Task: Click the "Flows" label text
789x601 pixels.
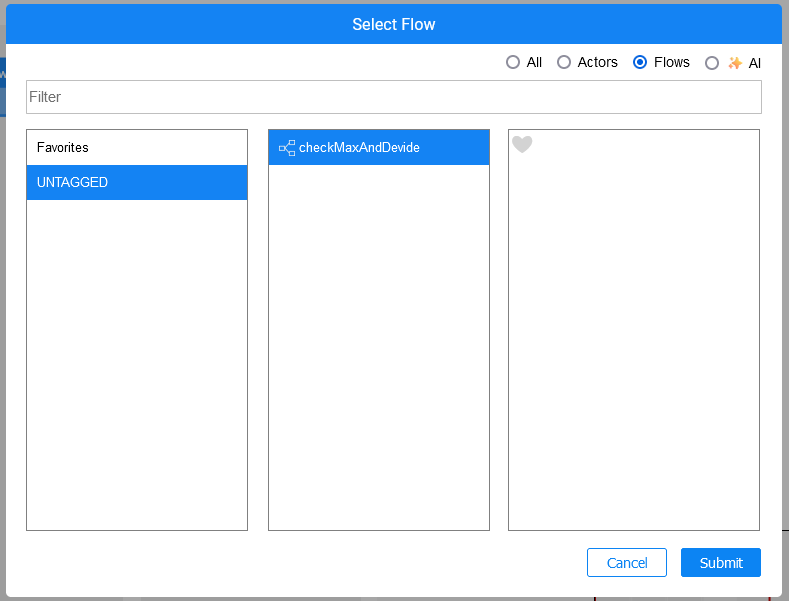Action: [672, 62]
